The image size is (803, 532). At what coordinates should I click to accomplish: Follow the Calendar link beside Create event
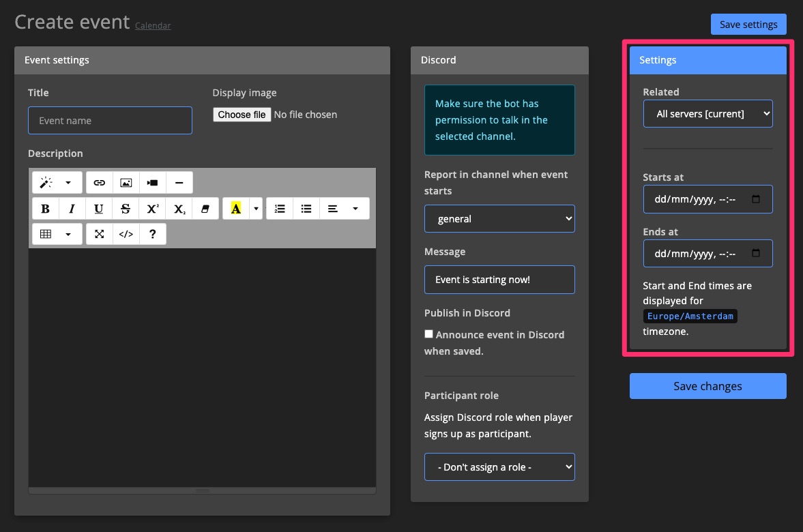(x=153, y=26)
